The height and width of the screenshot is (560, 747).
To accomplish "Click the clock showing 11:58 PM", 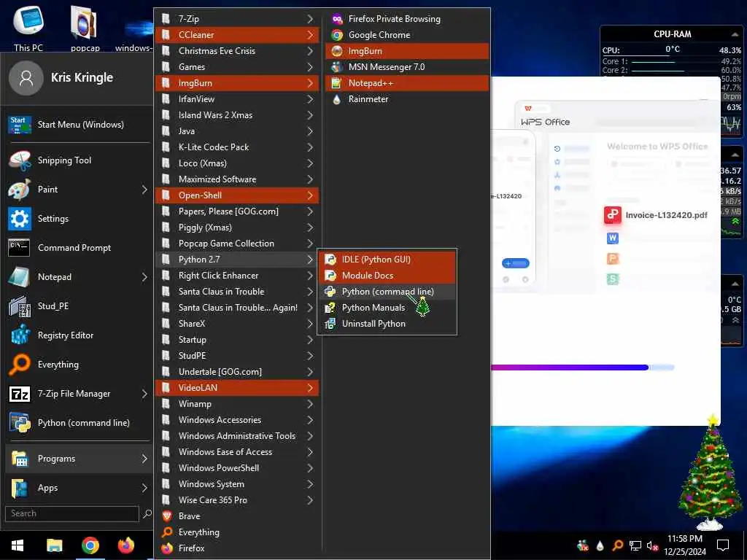I will point(684,539).
